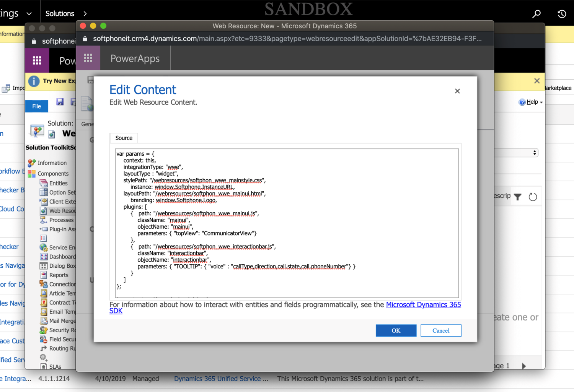574x392 pixels.
Task: Click the search magnifier icon in top bar
Action: (536, 14)
